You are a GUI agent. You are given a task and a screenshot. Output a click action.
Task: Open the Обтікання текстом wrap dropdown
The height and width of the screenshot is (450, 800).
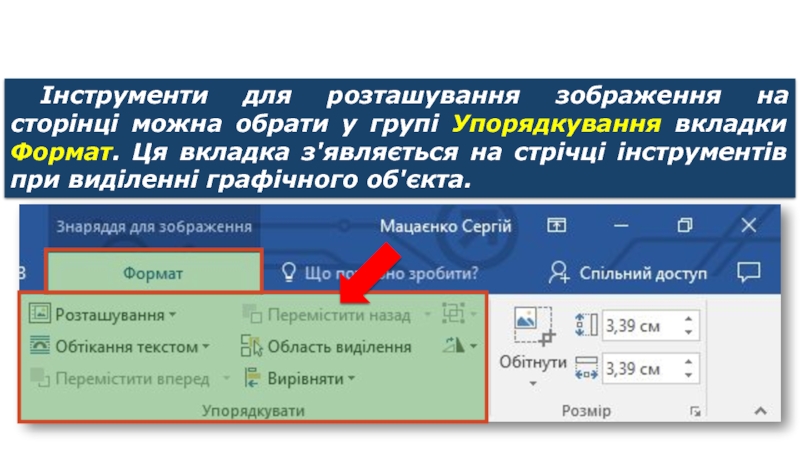pyautogui.click(x=133, y=347)
